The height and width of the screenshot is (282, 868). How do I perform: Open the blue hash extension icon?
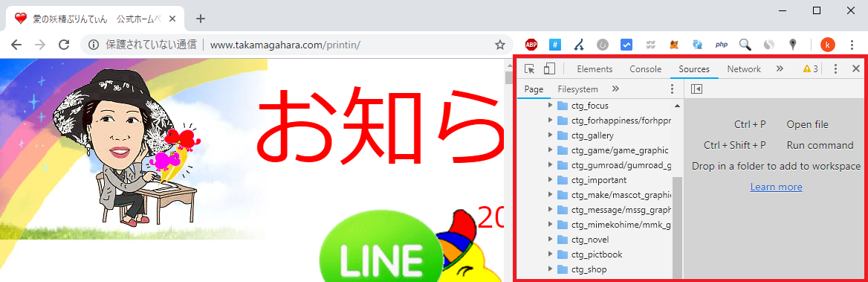click(555, 45)
